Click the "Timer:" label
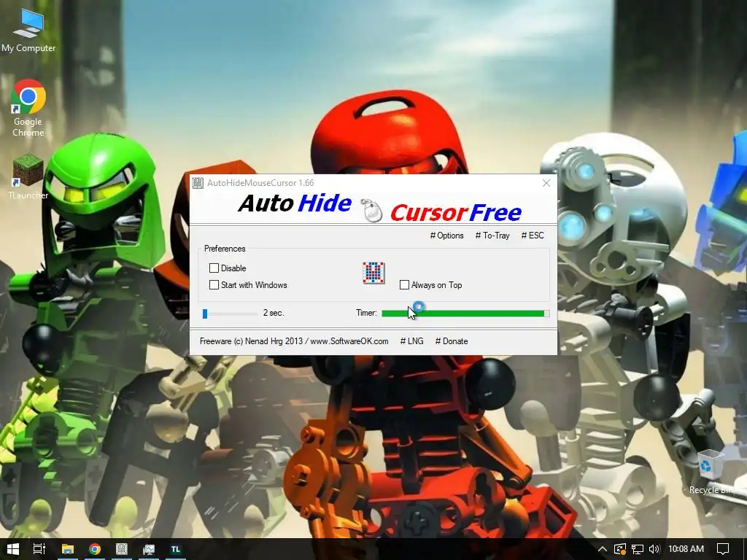Image resolution: width=747 pixels, height=560 pixels. click(366, 313)
